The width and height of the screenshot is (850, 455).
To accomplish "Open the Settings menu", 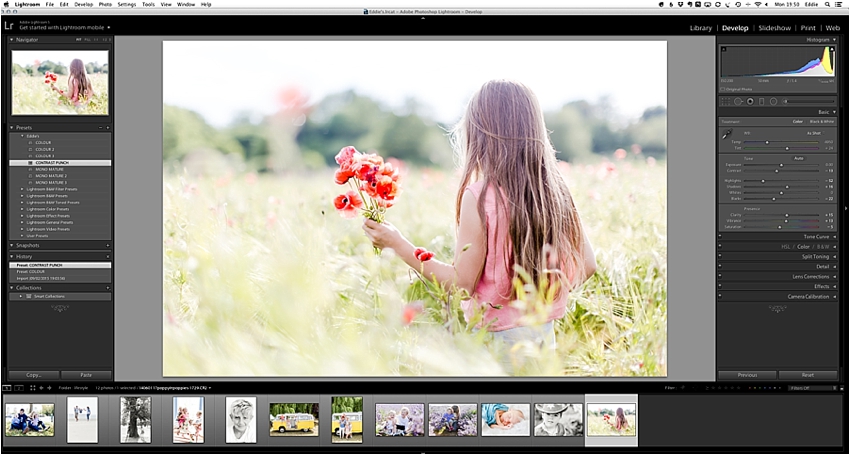I will [127, 4].
